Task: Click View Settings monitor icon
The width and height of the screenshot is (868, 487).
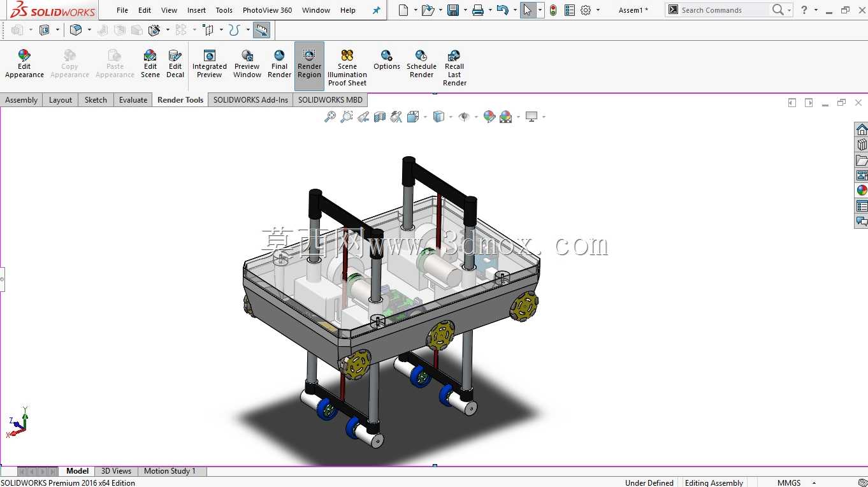Action: [x=532, y=117]
